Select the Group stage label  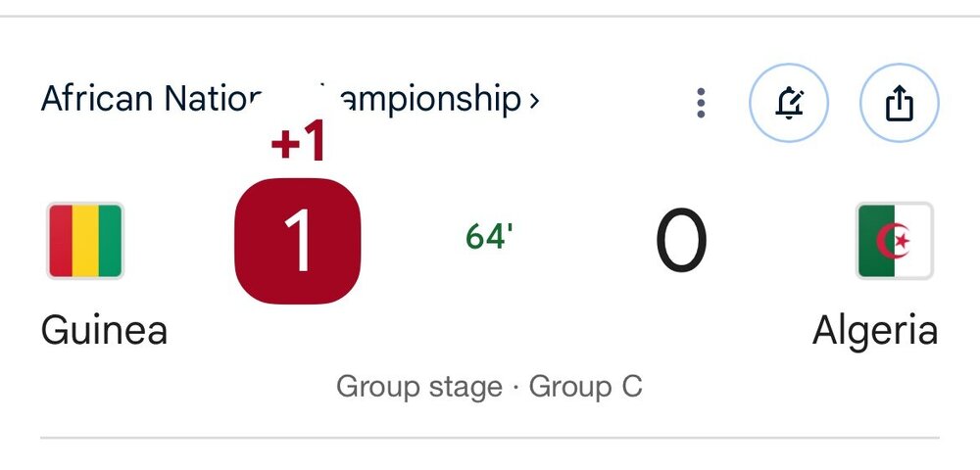[419, 386]
